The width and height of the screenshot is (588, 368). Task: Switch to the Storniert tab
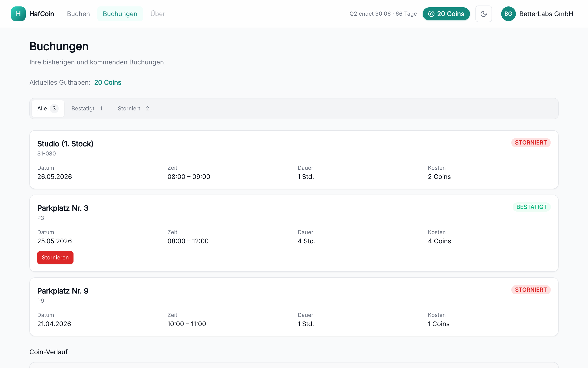coord(133,109)
